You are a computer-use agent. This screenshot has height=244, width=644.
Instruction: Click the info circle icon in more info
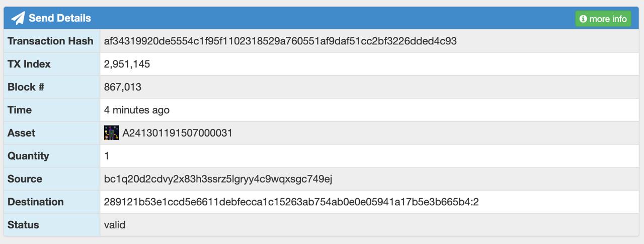pos(583,19)
